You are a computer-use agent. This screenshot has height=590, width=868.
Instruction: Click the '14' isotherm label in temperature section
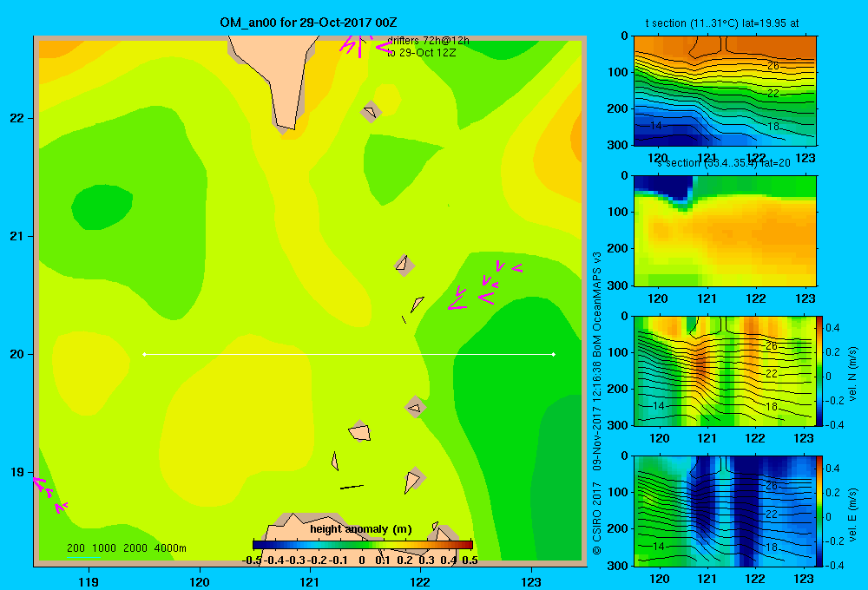(x=656, y=126)
